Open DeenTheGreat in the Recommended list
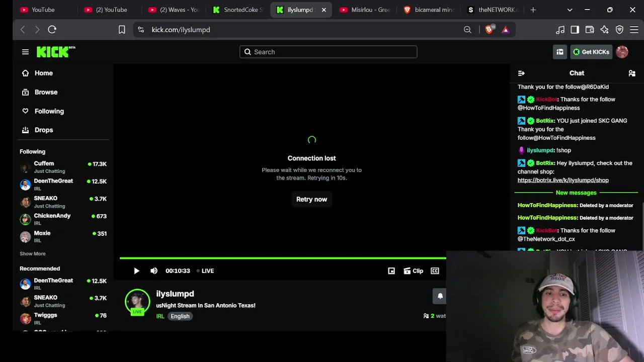The image size is (644, 362). [63, 284]
